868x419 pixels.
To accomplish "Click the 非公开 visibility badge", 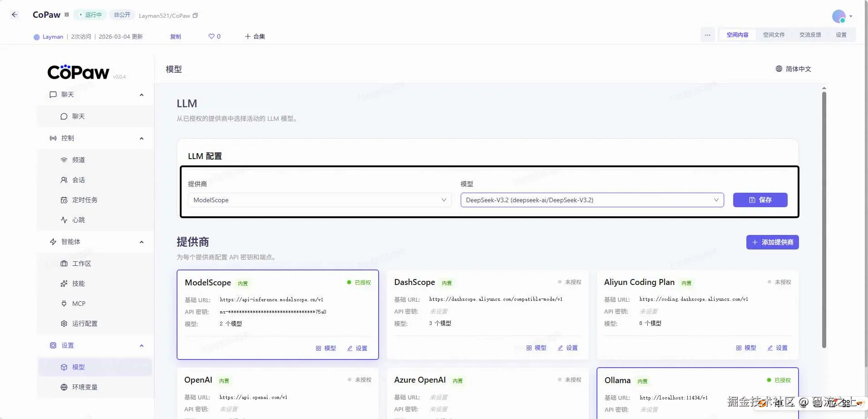I will pyautogui.click(x=122, y=15).
